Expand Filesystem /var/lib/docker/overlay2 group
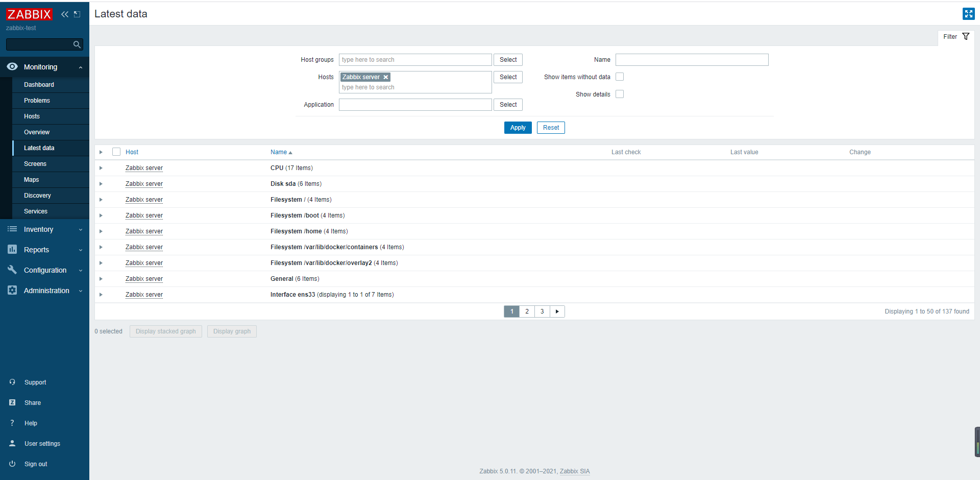 coord(101,263)
